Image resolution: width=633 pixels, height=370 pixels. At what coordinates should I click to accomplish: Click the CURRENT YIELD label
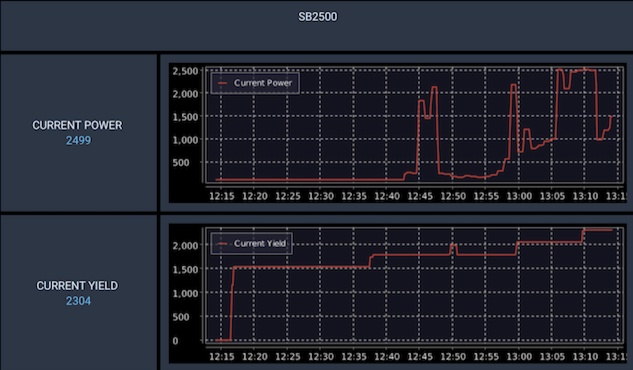click(77, 286)
